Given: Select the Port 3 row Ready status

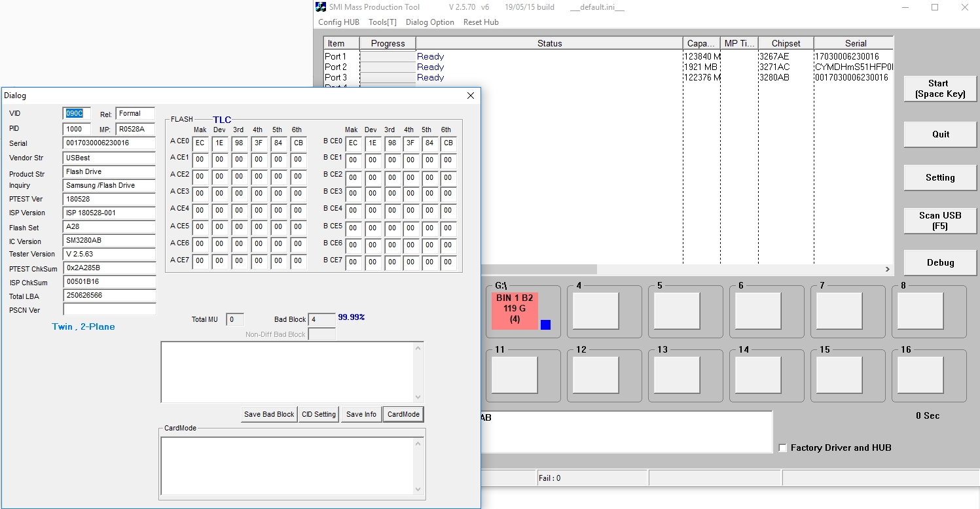Looking at the screenshot, I should pyautogui.click(x=430, y=77).
